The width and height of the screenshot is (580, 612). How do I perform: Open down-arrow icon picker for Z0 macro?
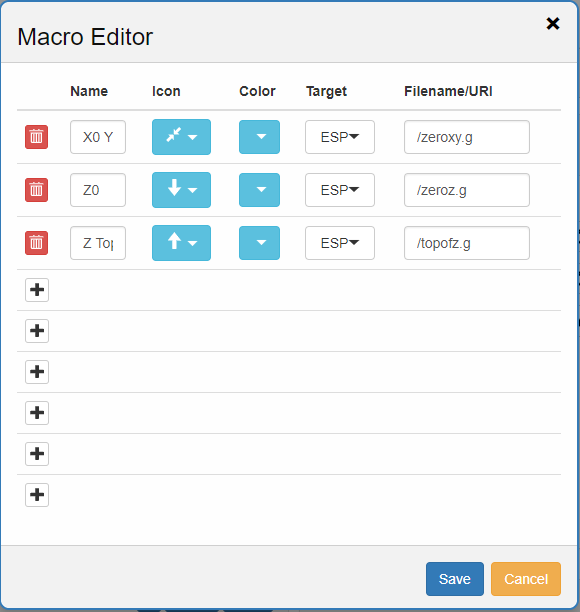(181, 190)
